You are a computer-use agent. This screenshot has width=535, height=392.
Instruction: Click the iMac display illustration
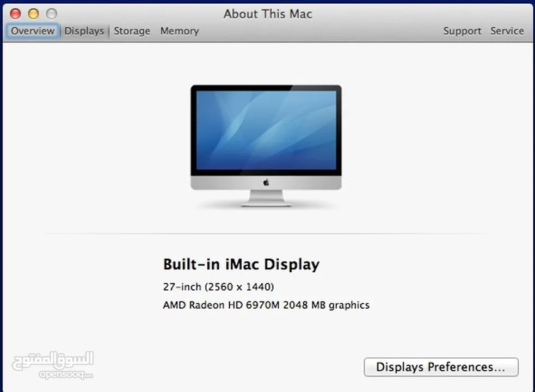coord(266,146)
